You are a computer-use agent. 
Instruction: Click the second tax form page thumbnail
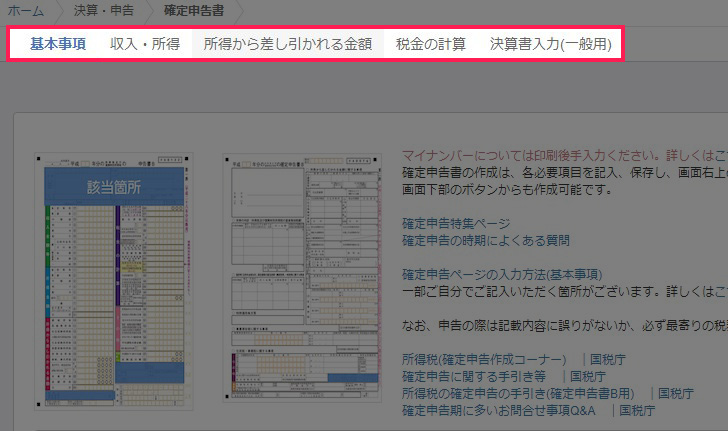(x=302, y=277)
